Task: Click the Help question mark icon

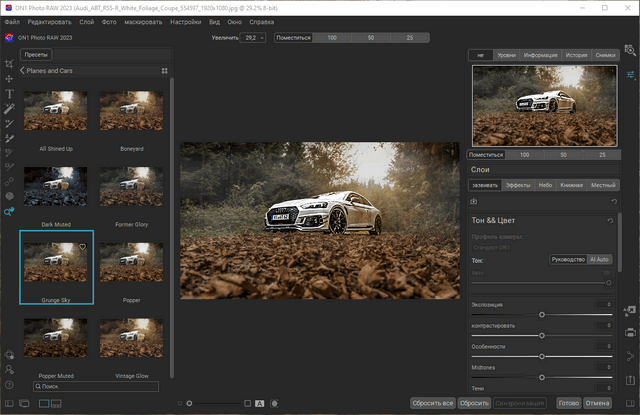Action: pos(9,384)
